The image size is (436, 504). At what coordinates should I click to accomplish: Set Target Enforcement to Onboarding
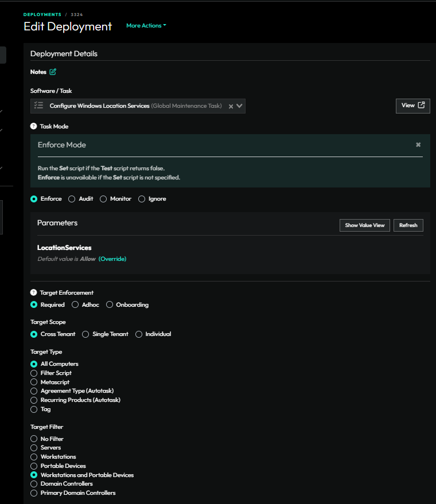pyautogui.click(x=110, y=305)
